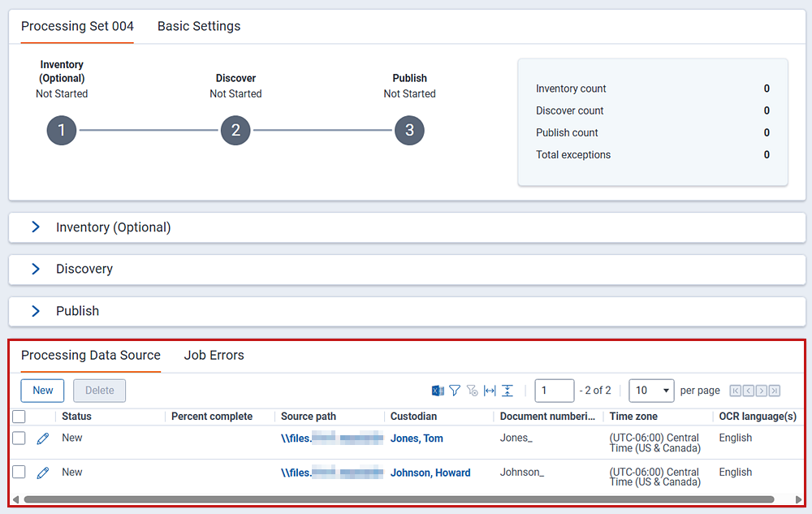
Task: Click the New button to add data source
Action: click(x=42, y=391)
